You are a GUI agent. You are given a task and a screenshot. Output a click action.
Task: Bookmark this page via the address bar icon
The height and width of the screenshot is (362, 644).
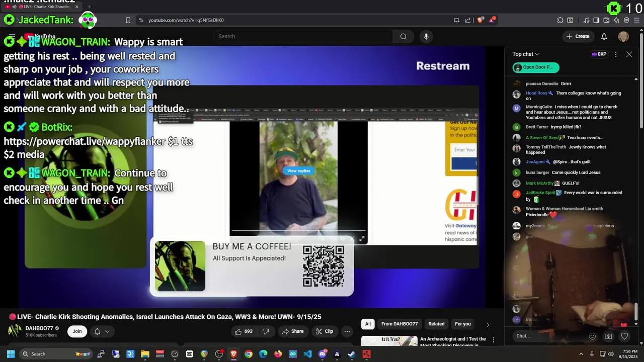point(128,20)
